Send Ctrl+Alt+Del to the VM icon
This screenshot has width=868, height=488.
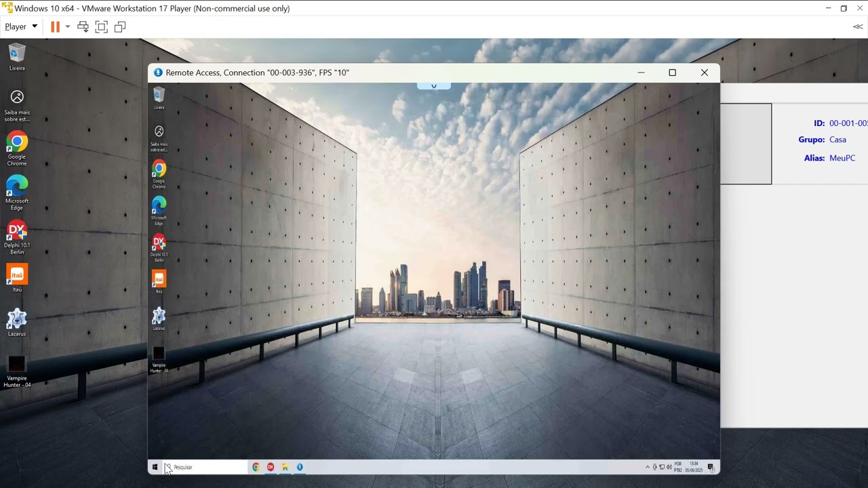pos(83,26)
